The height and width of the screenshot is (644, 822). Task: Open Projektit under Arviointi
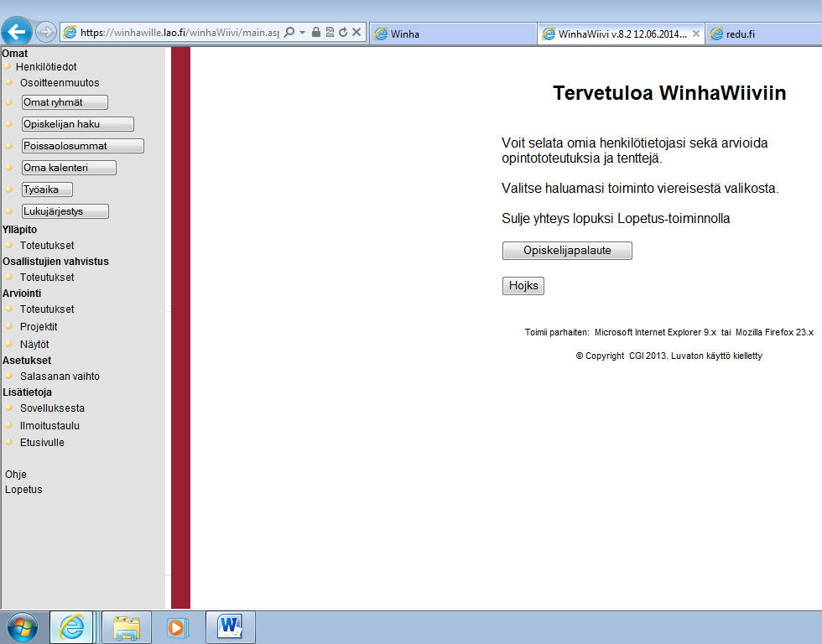[39, 326]
